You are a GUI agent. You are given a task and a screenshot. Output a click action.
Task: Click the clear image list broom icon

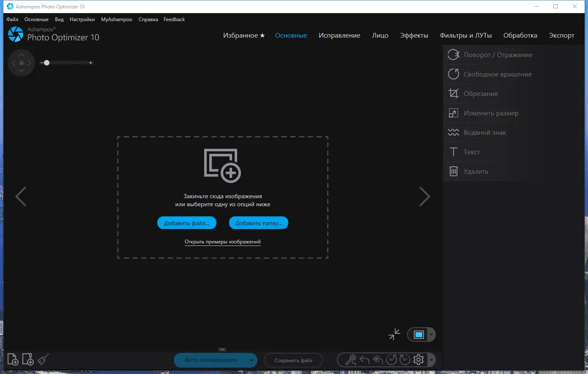coord(42,359)
